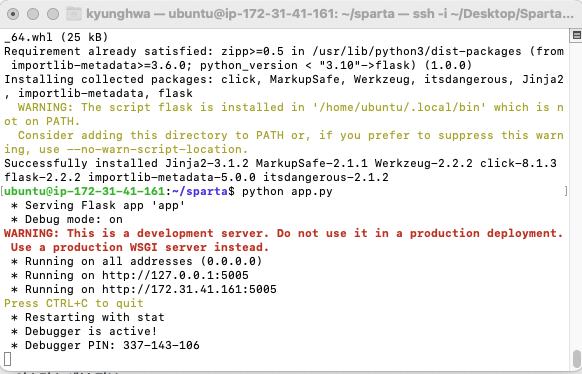Click the 'Serving Flask app' line
The image size is (582, 374).
[x=98, y=206]
